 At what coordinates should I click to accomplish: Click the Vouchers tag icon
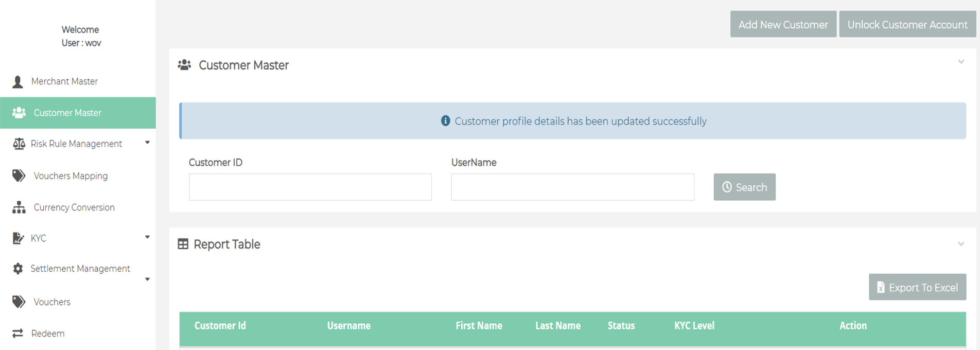19,302
